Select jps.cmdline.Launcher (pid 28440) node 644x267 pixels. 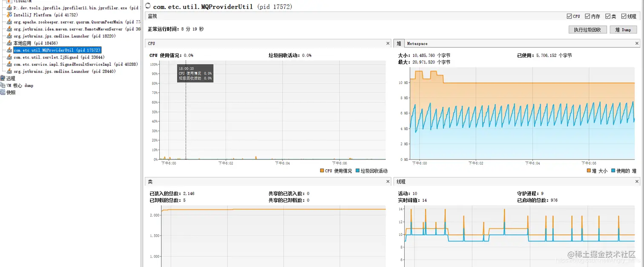tap(64, 71)
